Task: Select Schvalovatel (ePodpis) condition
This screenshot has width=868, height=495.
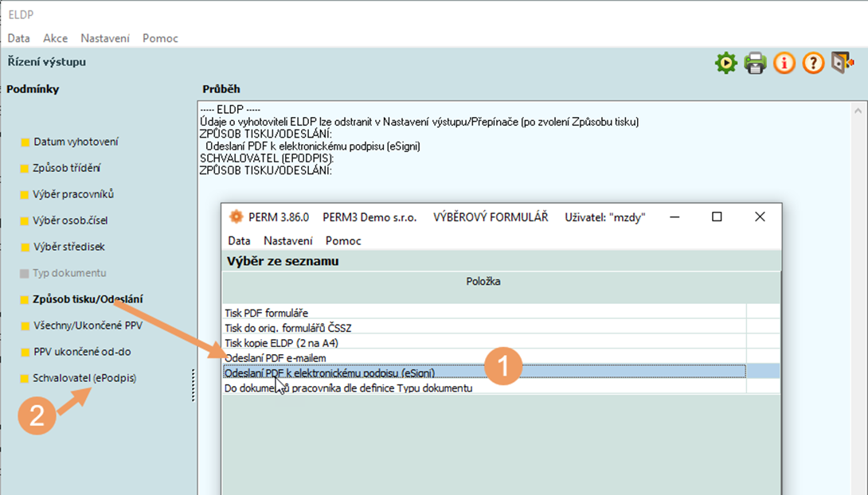Action: [x=84, y=378]
